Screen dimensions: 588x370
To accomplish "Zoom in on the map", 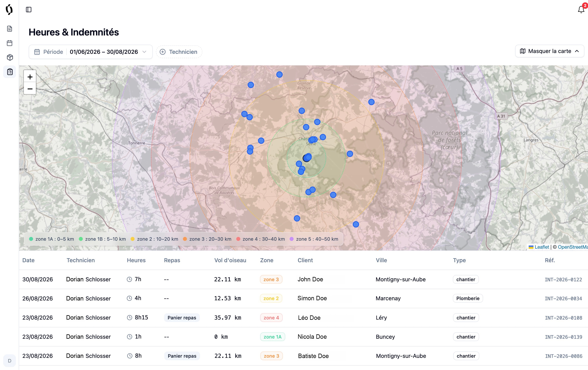I will (x=30, y=77).
